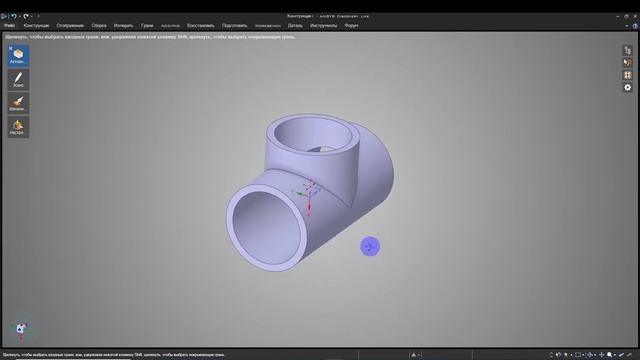
Task: Select the brush tool guide
Action: (18, 103)
